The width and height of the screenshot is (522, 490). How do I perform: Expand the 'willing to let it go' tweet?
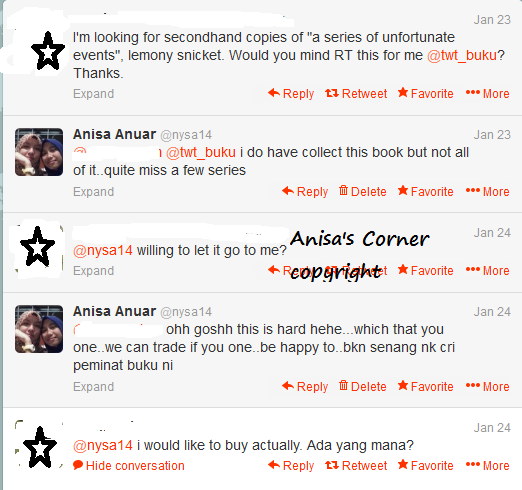click(94, 271)
